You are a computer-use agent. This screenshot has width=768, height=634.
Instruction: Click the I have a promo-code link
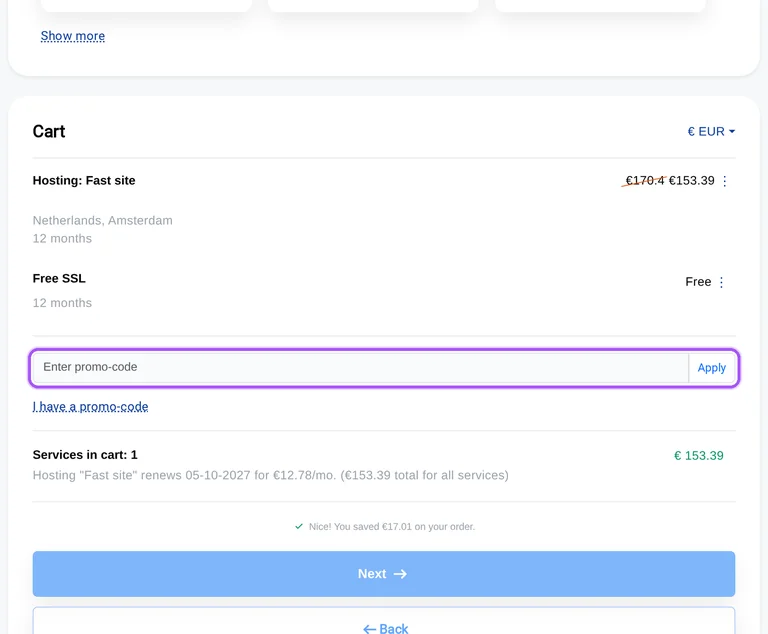pyautogui.click(x=91, y=407)
